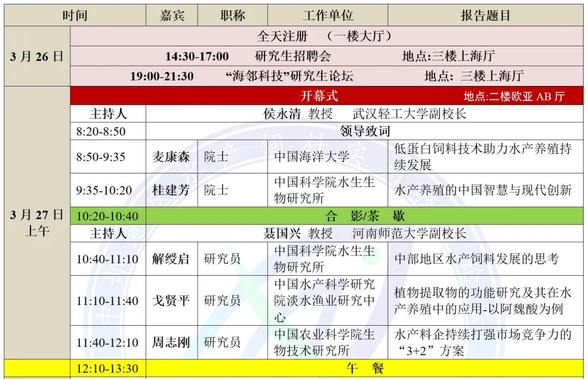Click the 3月26日 date cell
The image size is (588, 379).
tap(37, 56)
